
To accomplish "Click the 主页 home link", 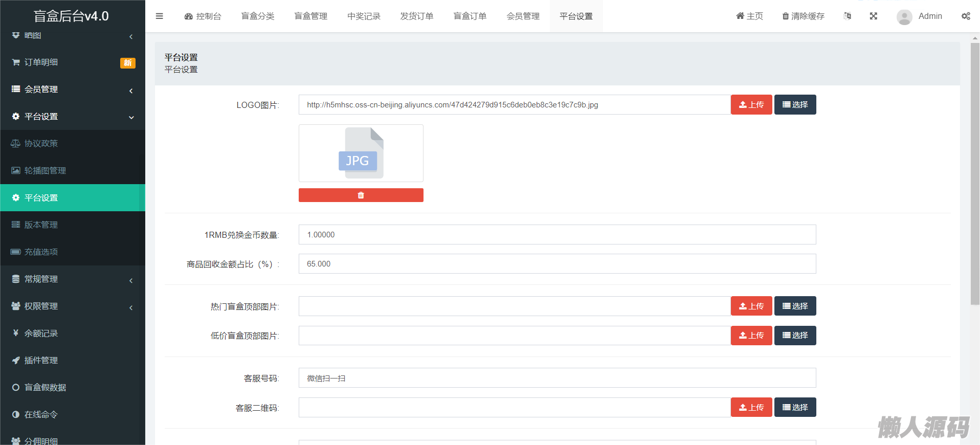I will pyautogui.click(x=749, y=16).
